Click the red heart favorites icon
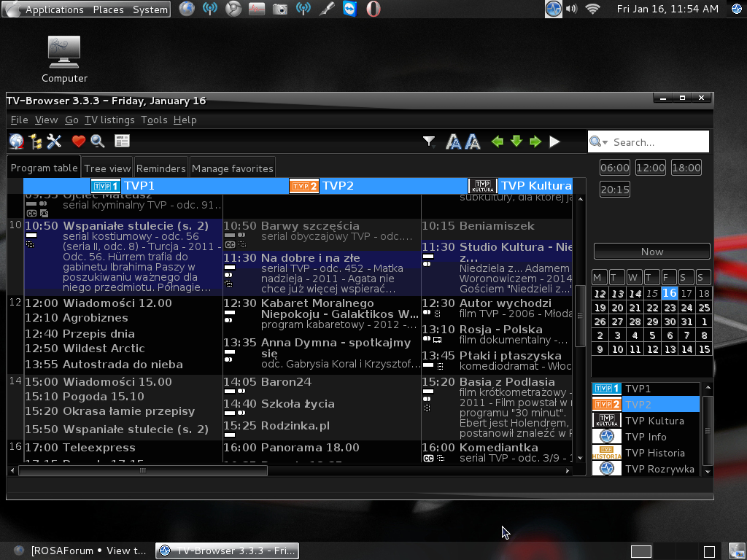Image resolution: width=747 pixels, height=560 pixels. (x=79, y=141)
